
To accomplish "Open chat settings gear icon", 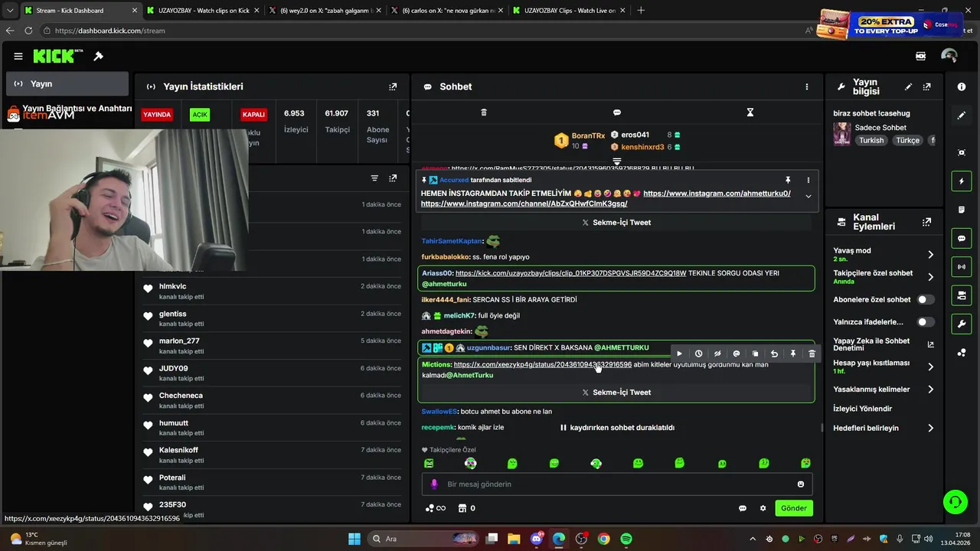I will pos(763,508).
